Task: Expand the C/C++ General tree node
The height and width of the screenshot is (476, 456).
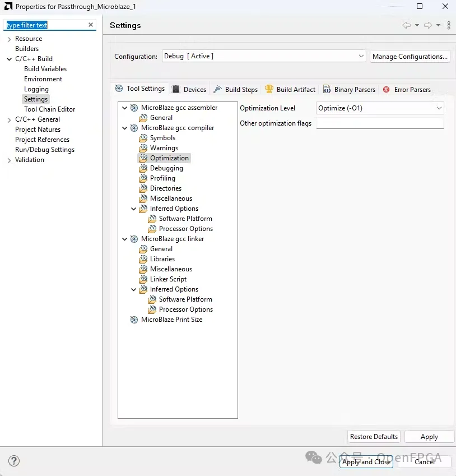Action: tap(9, 120)
